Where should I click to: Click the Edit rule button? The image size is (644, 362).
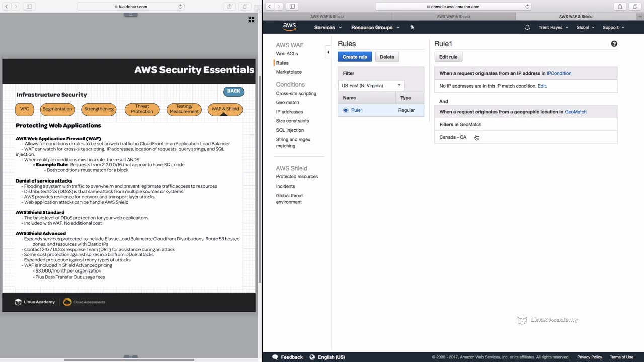pos(448,57)
